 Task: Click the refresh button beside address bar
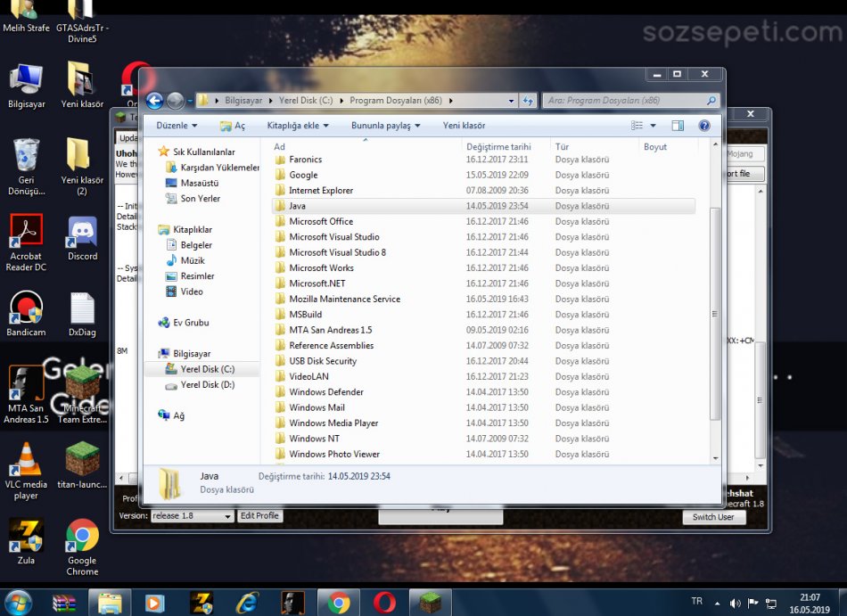[x=528, y=101]
